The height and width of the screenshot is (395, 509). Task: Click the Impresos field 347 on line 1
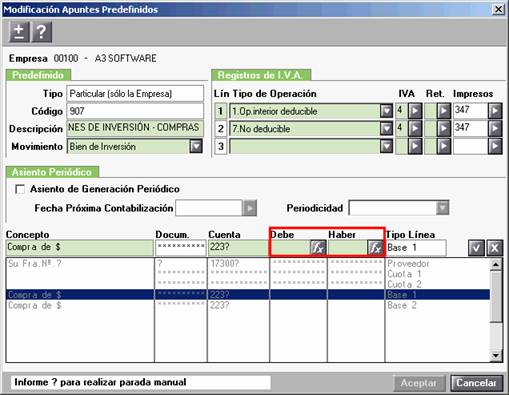coord(470,111)
